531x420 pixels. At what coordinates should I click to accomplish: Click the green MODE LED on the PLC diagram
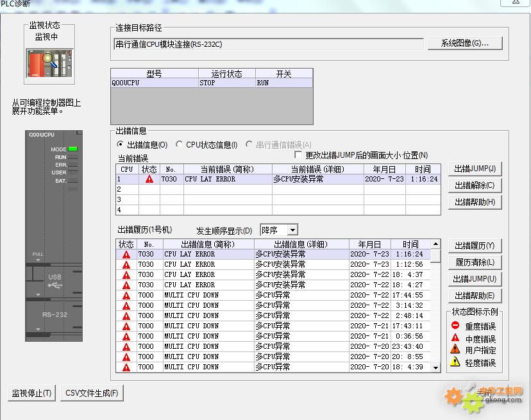click(x=73, y=149)
